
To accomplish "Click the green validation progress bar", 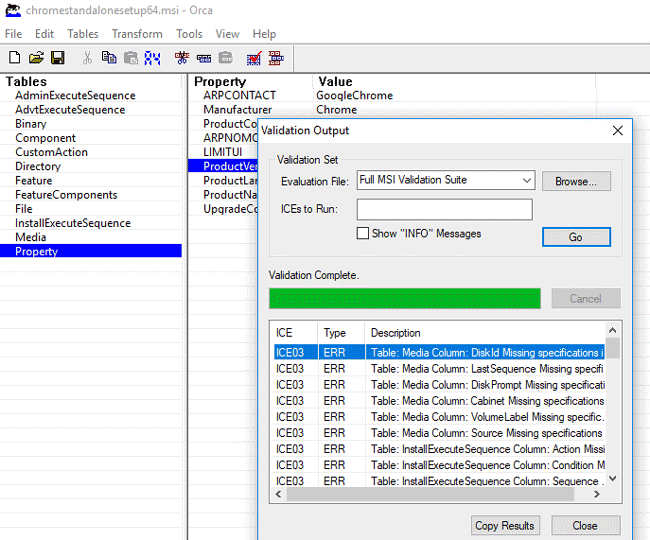I will click(x=404, y=298).
